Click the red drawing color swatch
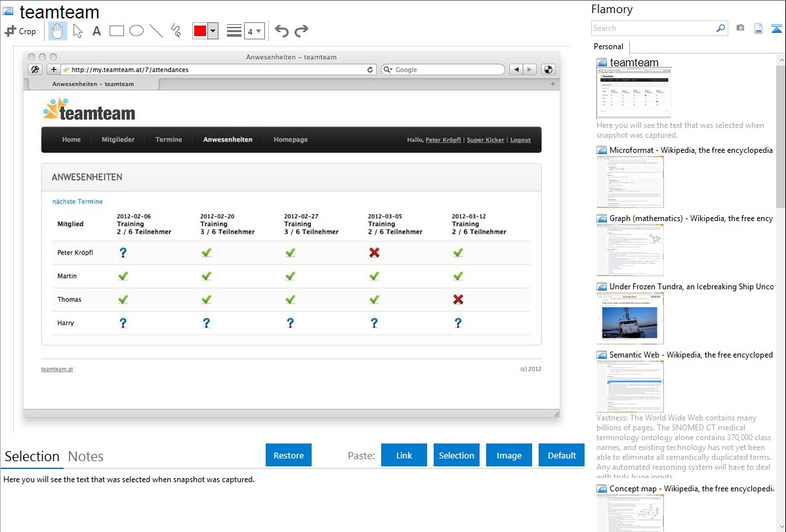786x532 pixels. click(x=200, y=31)
